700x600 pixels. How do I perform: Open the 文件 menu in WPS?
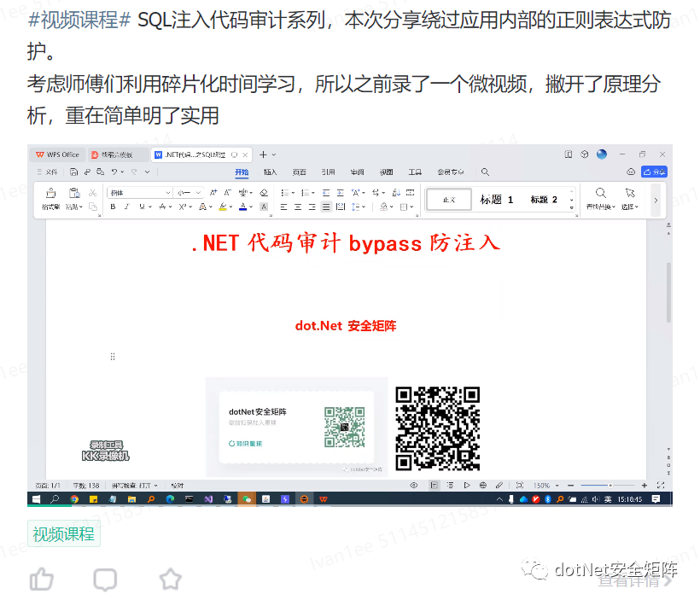point(47,172)
